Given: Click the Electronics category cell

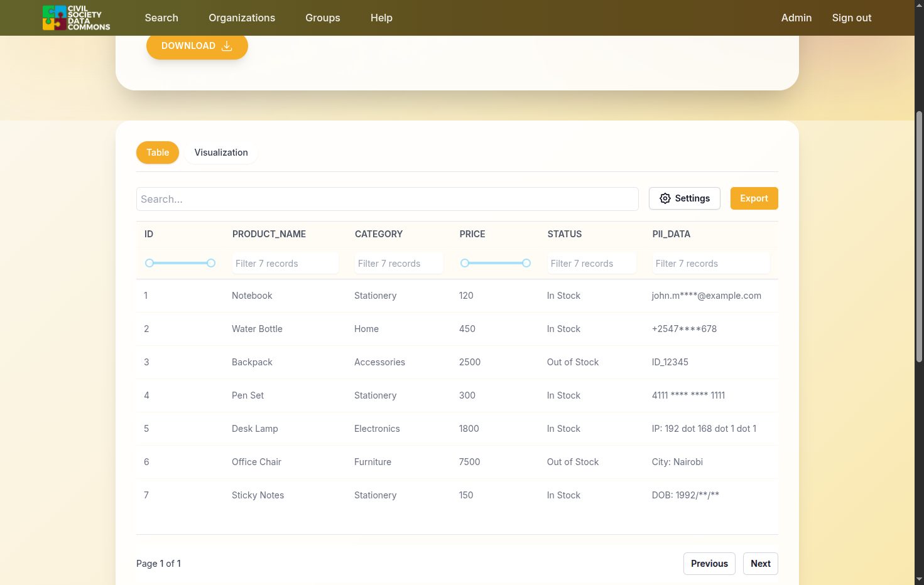Looking at the screenshot, I should [x=377, y=429].
